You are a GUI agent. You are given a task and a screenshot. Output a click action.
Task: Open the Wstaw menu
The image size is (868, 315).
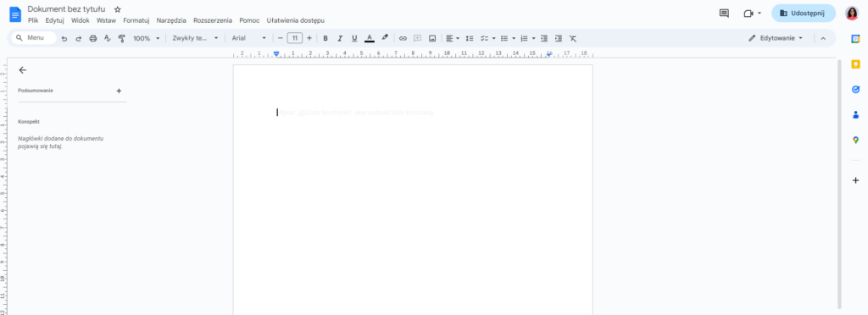pyautogui.click(x=106, y=20)
